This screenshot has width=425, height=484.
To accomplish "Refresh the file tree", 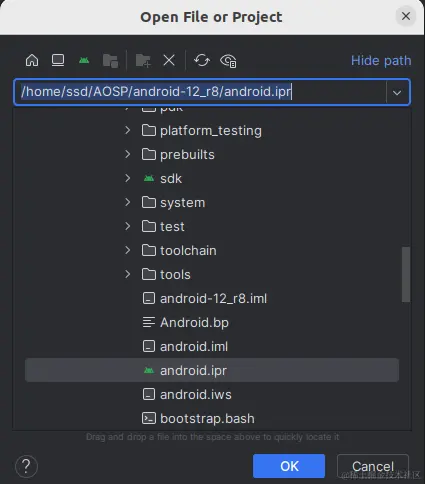I will tap(202, 61).
